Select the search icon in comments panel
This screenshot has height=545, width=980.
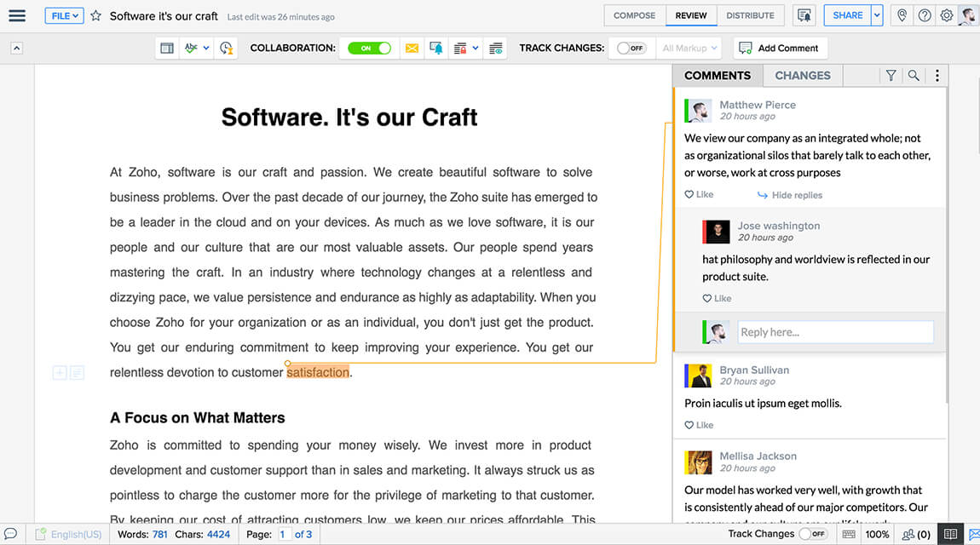(x=914, y=76)
